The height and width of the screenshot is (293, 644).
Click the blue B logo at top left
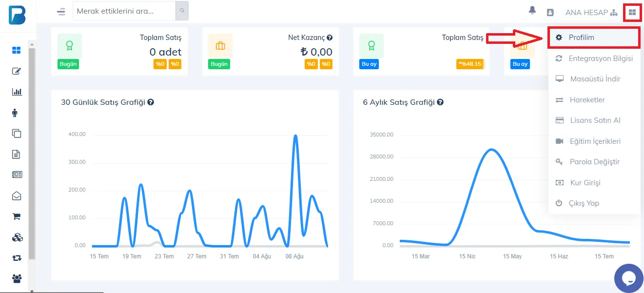(x=17, y=15)
